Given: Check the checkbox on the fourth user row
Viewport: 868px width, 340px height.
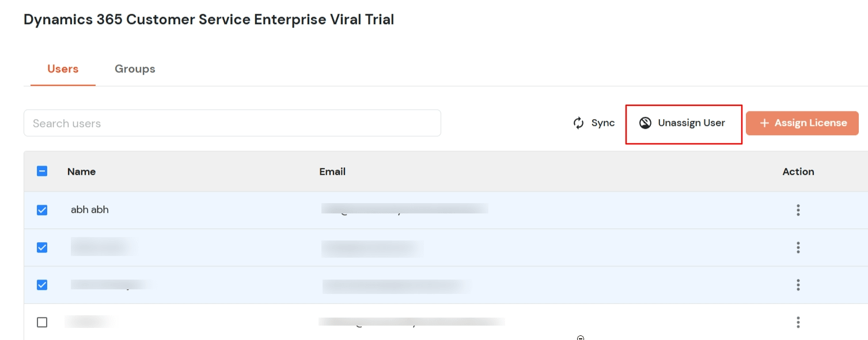Looking at the screenshot, I should point(41,322).
